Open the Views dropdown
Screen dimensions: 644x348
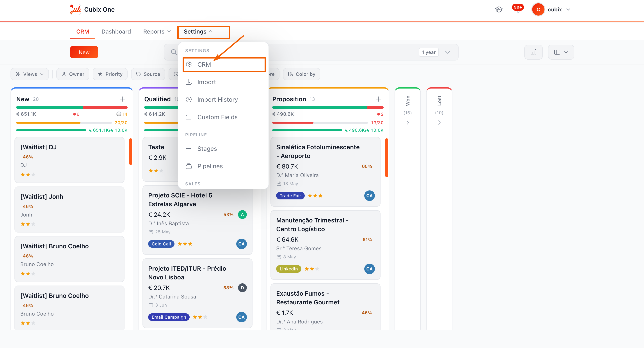30,74
